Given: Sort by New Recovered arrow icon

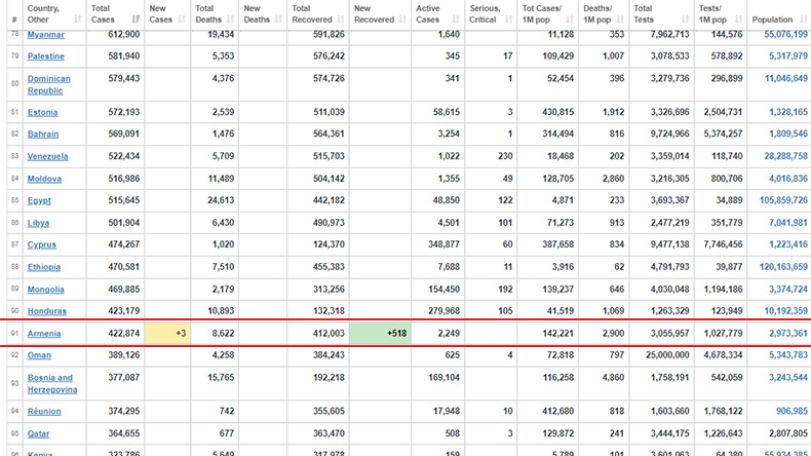Looking at the screenshot, I should pyautogui.click(x=403, y=20).
